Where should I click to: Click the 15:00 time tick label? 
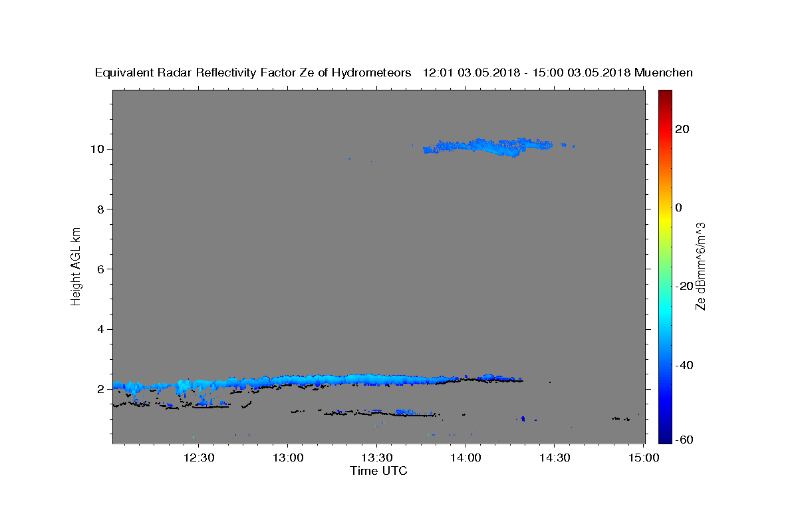(x=643, y=458)
